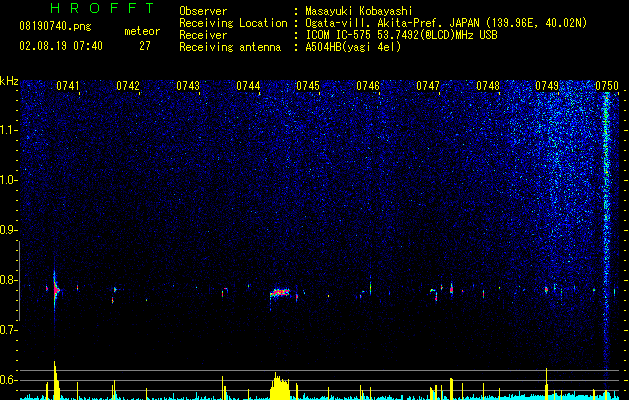629x400 pixels.
Task: Click the kHz axis unit label
Action: 9,81
